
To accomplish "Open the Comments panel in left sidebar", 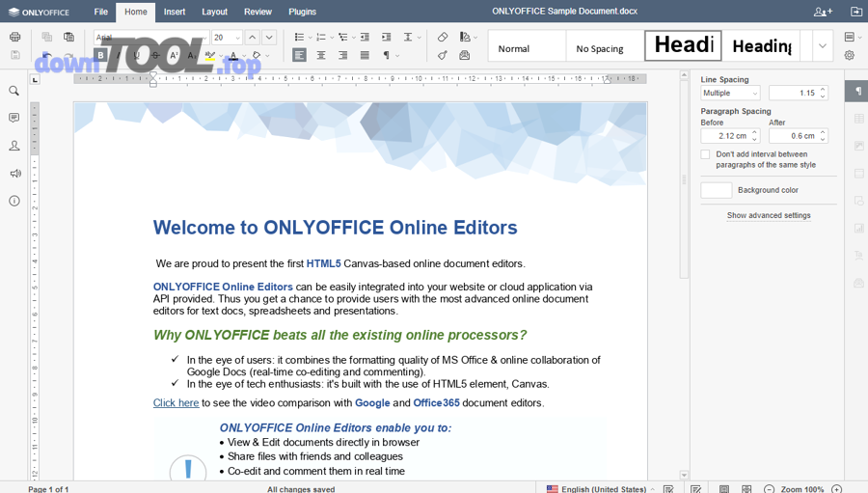I will [x=14, y=118].
